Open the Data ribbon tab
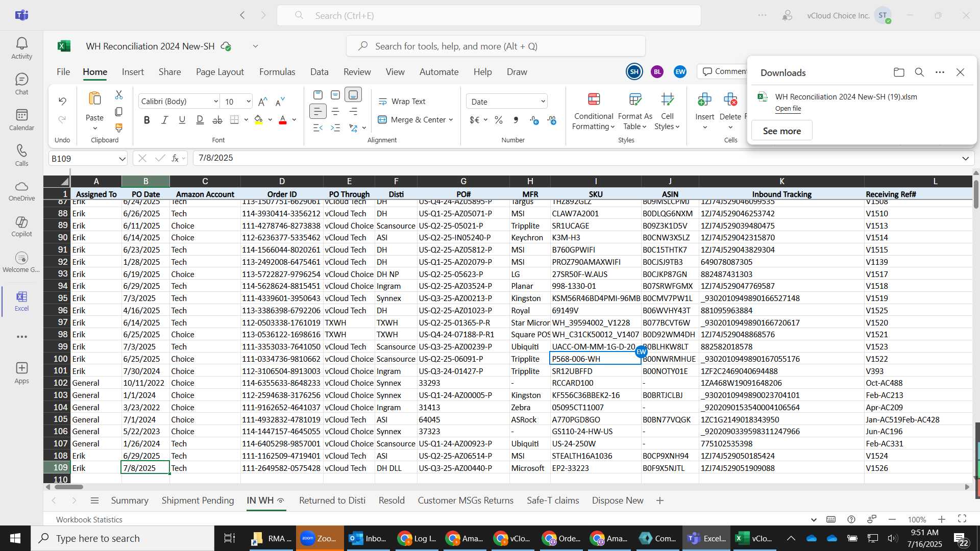The width and height of the screenshot is (980, 551). tap(320, 72)
